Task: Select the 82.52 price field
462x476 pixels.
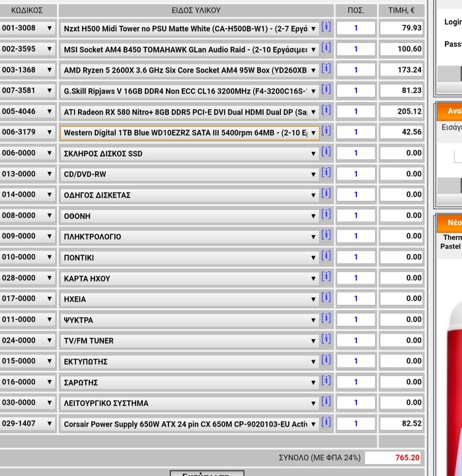Action: click(401, 423)
